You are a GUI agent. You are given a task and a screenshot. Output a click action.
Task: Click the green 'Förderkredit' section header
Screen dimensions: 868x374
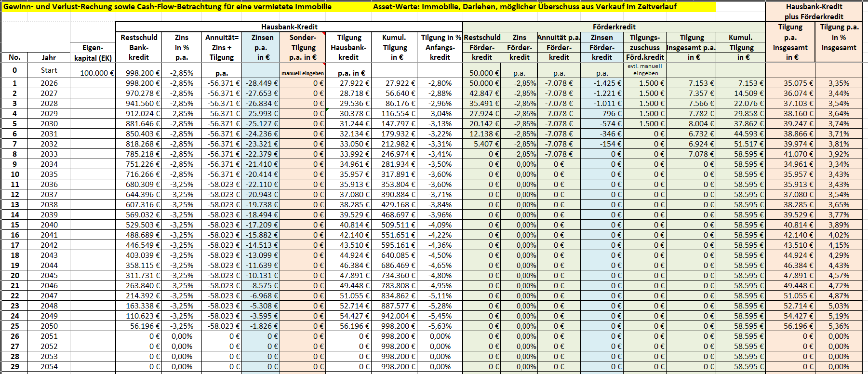click(614, 27)
